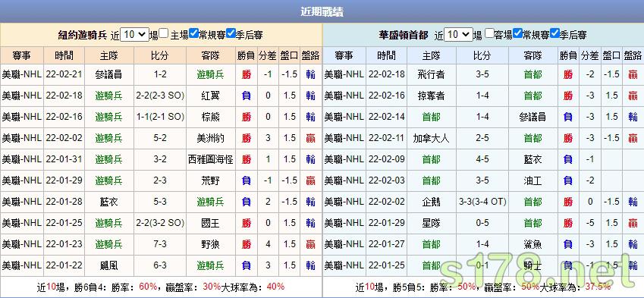Click score 0-5 on 星隊 row

point(482,223)
